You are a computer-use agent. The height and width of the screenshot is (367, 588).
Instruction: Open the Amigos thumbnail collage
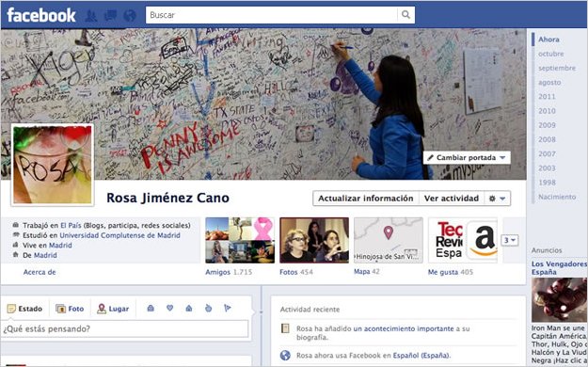(240, 240)
